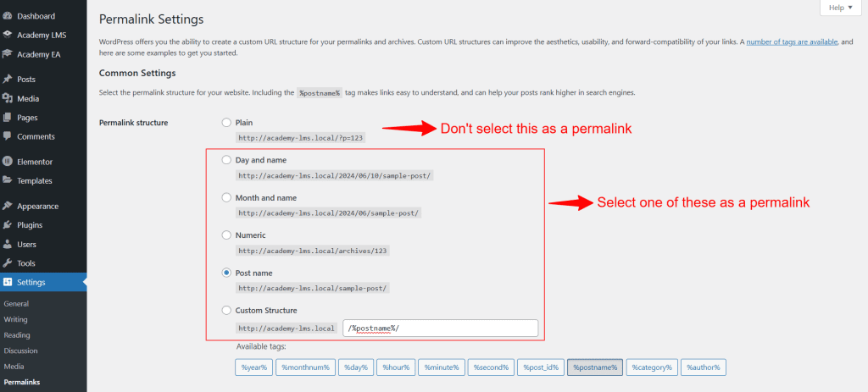Select the Numeric permalink radio button

(225, 235)
